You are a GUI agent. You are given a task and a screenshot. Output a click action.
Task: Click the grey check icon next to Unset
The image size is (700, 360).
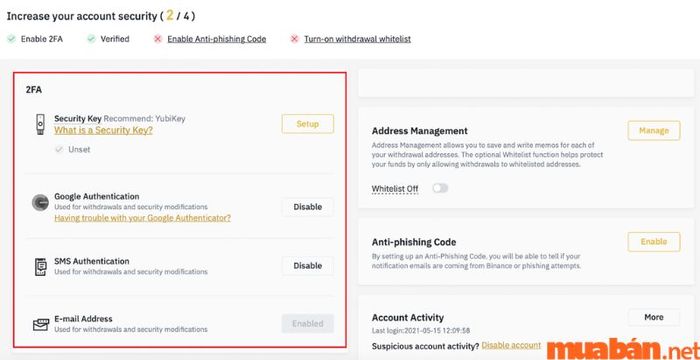click(58, 150)
